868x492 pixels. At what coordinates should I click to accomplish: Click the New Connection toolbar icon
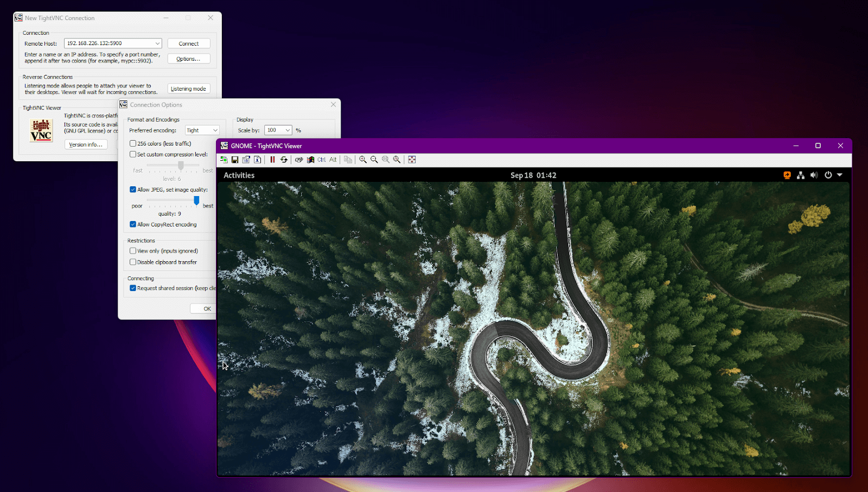point(224,160)
